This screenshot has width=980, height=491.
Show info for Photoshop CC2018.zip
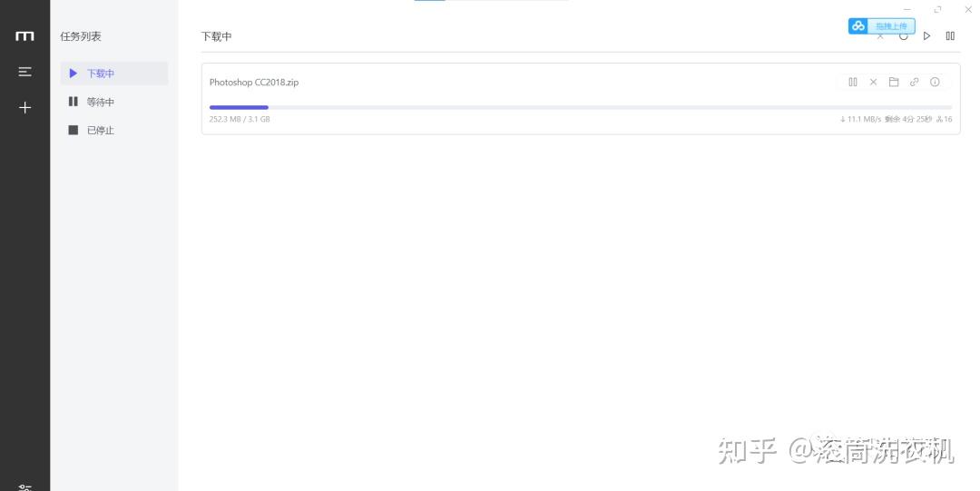(935, 82)
